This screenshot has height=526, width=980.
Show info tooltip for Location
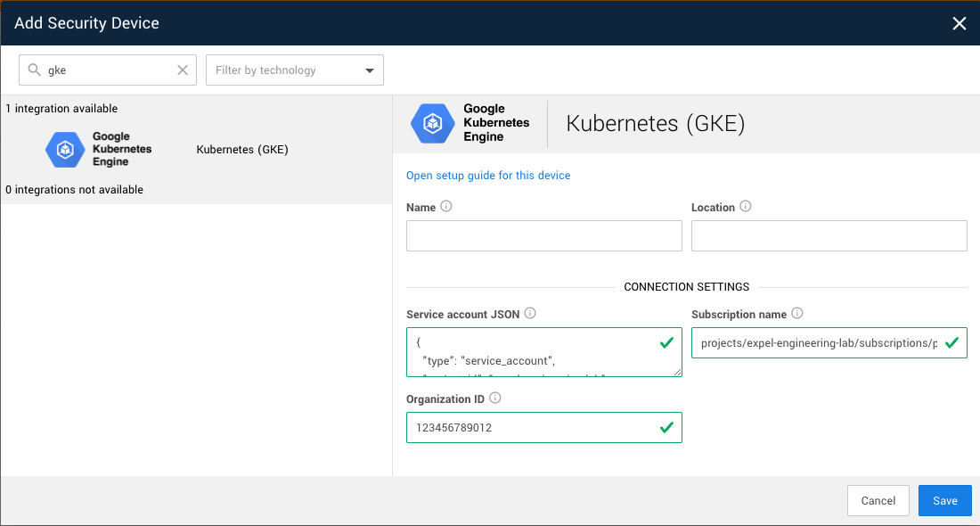[x=746, y=207]
